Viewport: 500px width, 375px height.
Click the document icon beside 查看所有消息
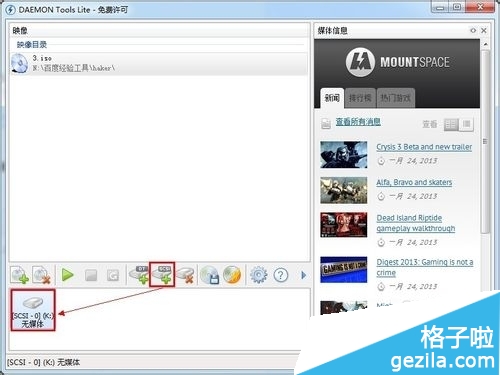[x=326, y=124]
